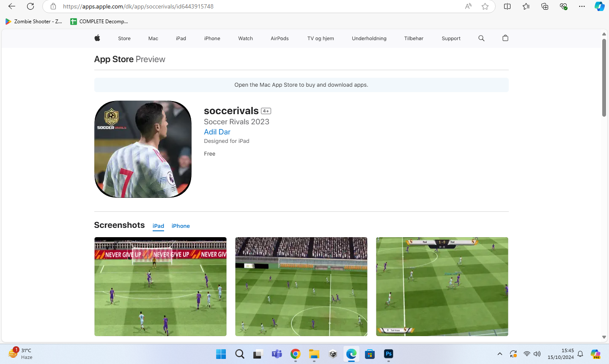Click the Apple logo in navigation bar

click(97, 38)
